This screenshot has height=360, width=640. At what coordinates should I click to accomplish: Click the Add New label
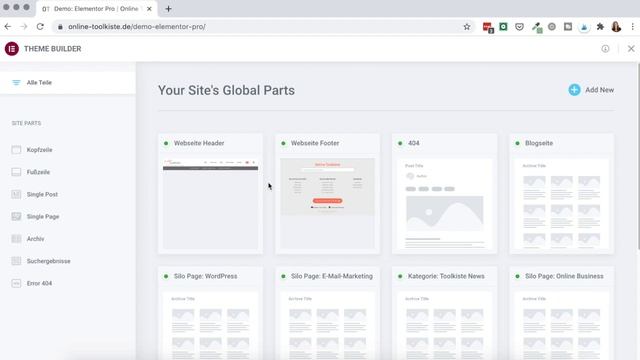pyautogui.click(x=599, y=90)
